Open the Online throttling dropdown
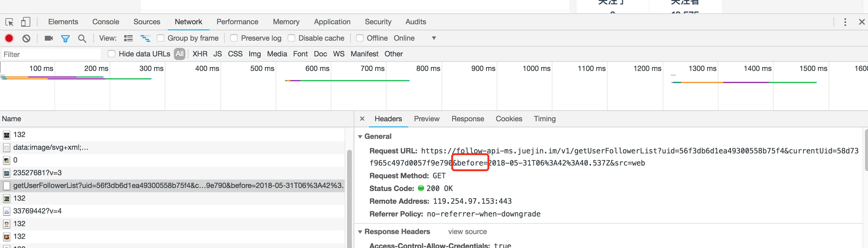Screen dimensions: 868x248 415,38
